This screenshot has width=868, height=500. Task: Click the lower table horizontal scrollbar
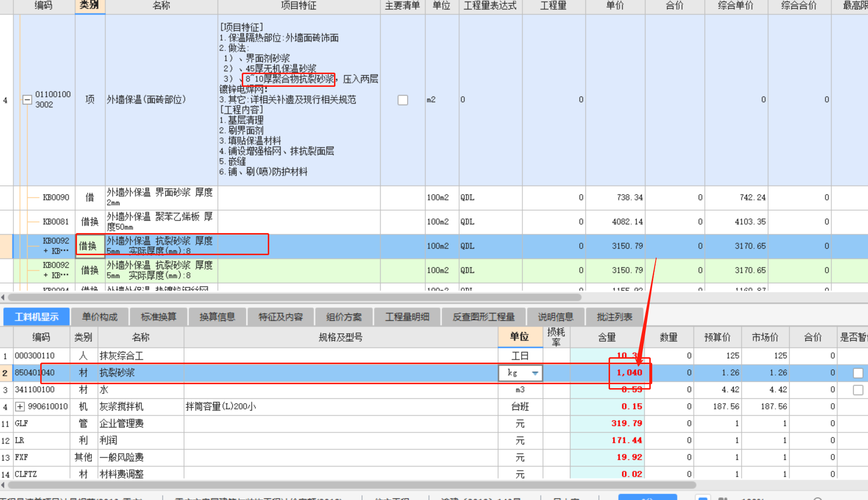352,485
